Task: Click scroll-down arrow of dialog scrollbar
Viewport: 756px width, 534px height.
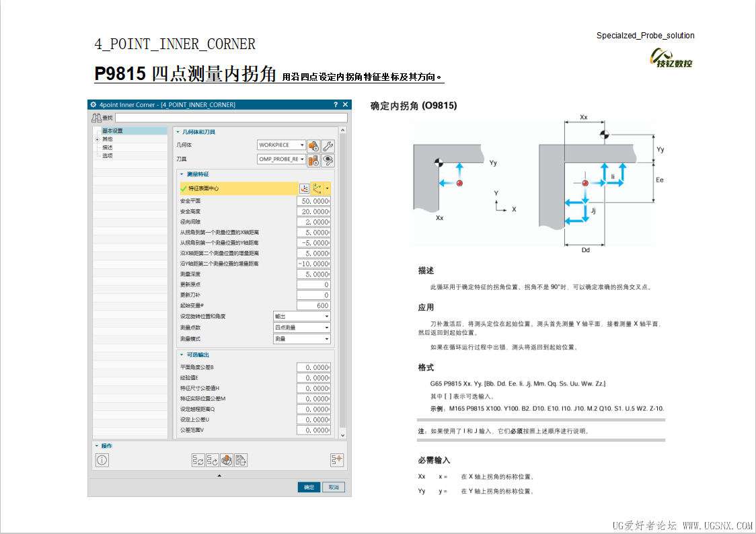Action: [x=343, y=436]
